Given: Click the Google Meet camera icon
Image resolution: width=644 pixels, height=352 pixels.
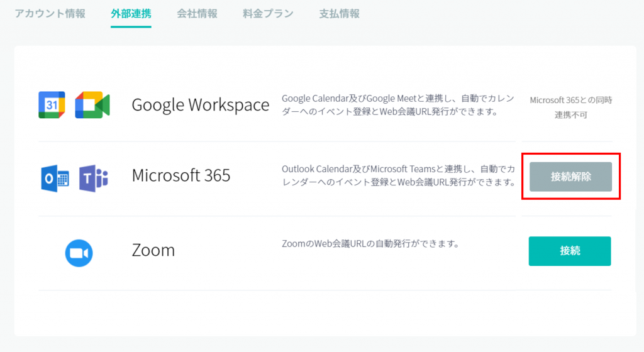Looking at the screenshot, I should (x=92, y=105).
